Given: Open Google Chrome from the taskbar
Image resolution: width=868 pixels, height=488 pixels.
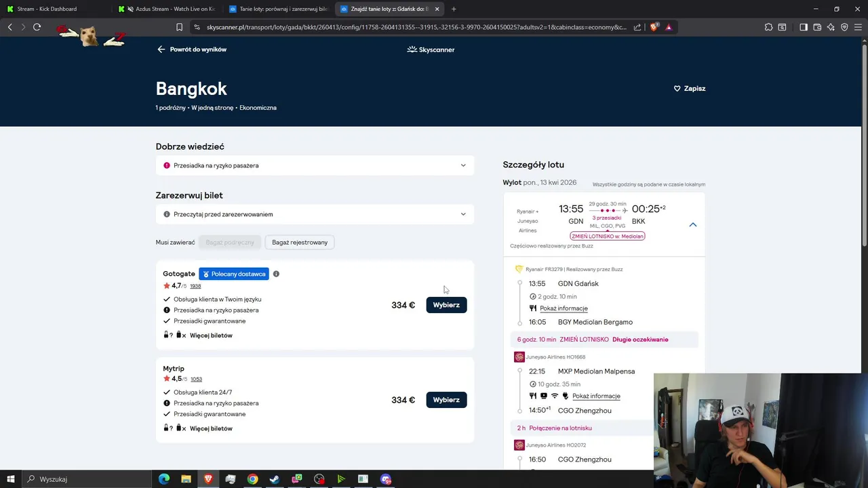Looking at the screenshot, I should coord(252,479).
